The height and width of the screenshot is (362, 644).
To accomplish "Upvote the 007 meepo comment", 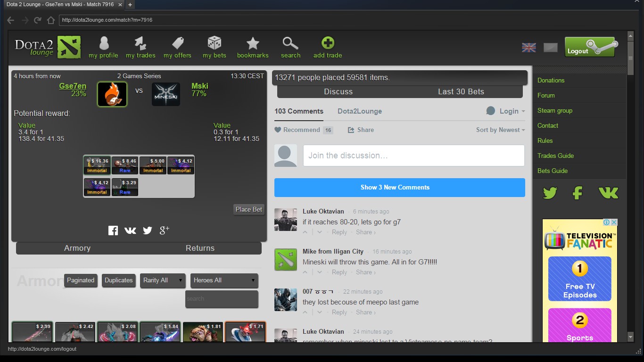I will [305, 312].
